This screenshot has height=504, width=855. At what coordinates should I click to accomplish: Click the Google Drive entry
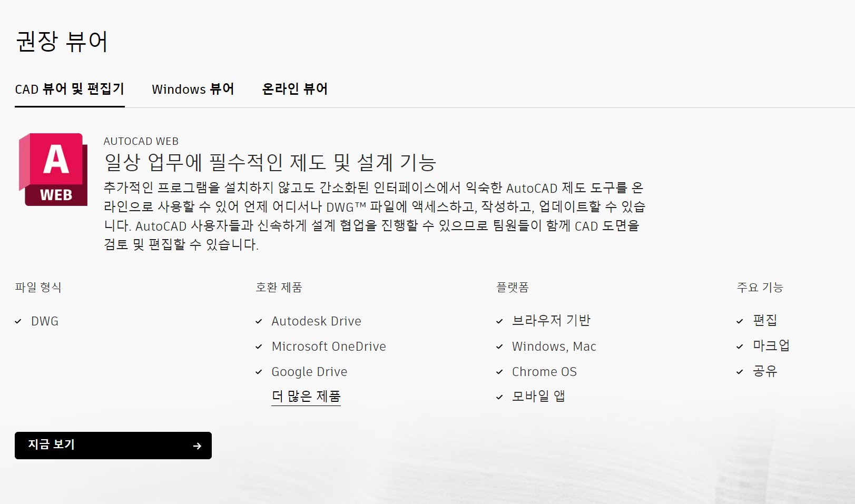[x=309, y=372]
